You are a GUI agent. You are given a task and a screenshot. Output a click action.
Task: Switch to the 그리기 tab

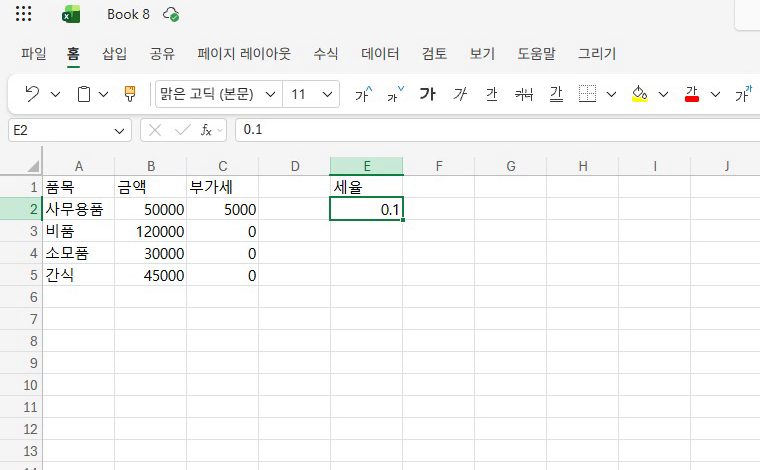[x=597, y=53]
